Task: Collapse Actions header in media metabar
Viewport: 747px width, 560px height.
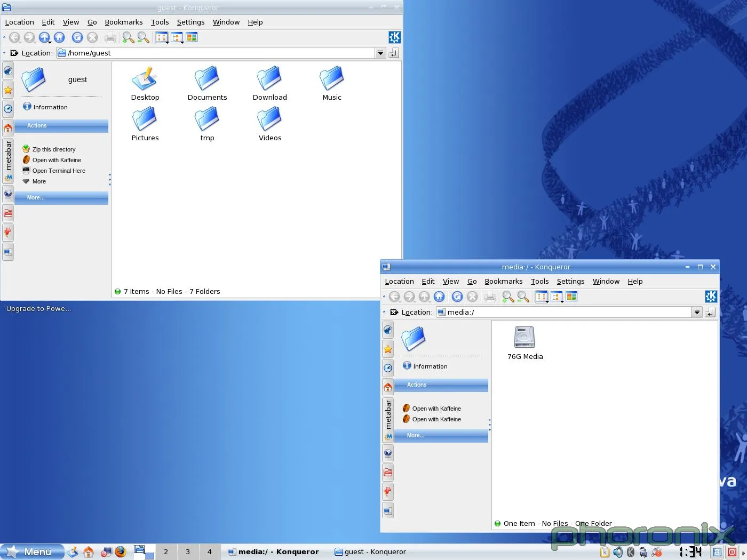Action: tap(441, 385)
